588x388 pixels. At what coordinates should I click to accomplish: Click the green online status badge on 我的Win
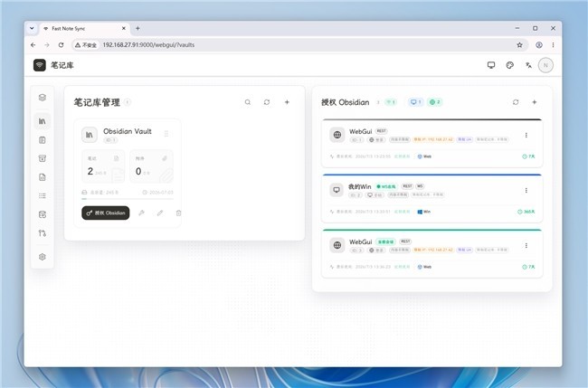click(386, 186)
